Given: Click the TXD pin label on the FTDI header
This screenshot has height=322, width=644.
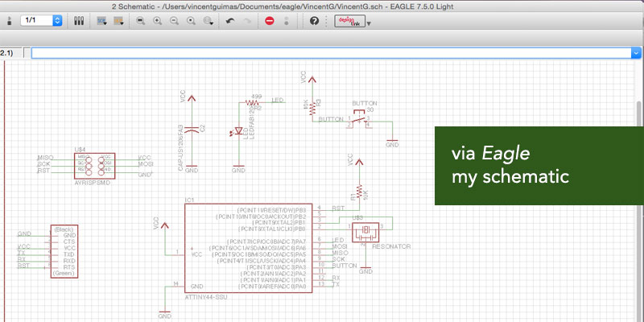Looking at the screenshot, I should coord(69,254).
